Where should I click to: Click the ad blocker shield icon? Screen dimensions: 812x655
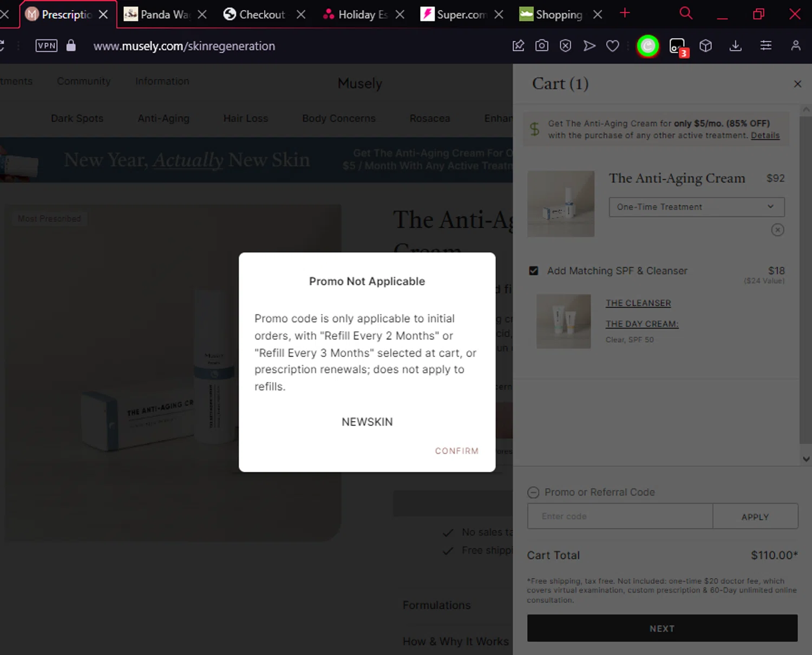coord(565,46)
